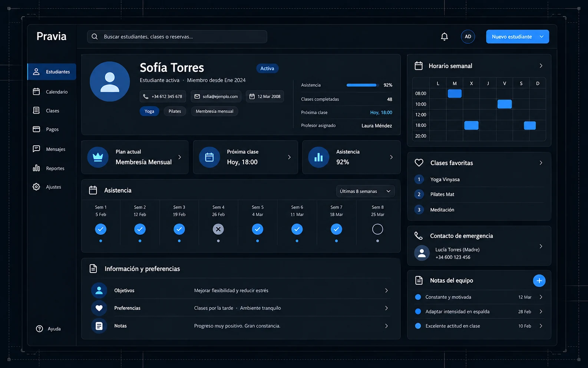Image resolution: width=588 pixels, height=368 pixels.
Task: Click the Preferencias heart icon
Action: [99, 308]
